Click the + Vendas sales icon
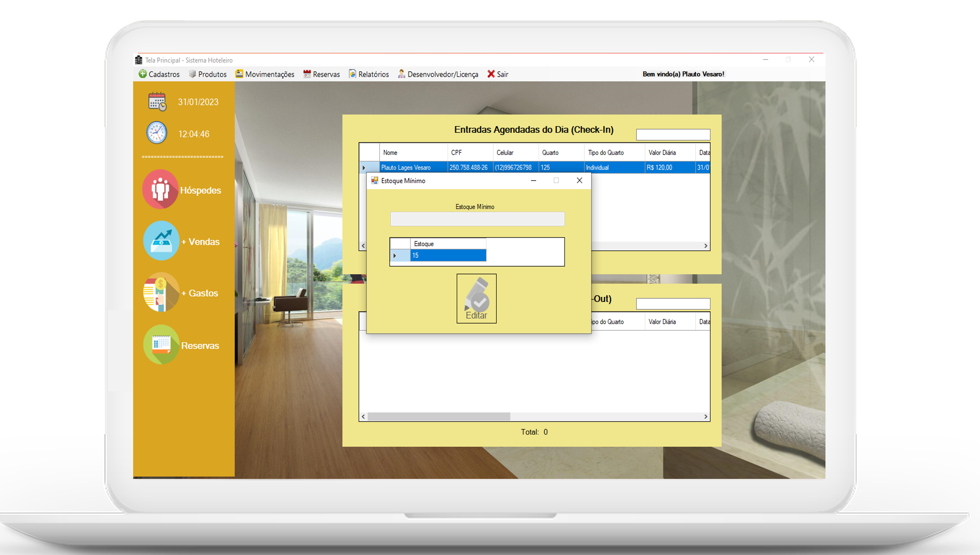Viewport: 980px width, 555px height. point(161,241)
